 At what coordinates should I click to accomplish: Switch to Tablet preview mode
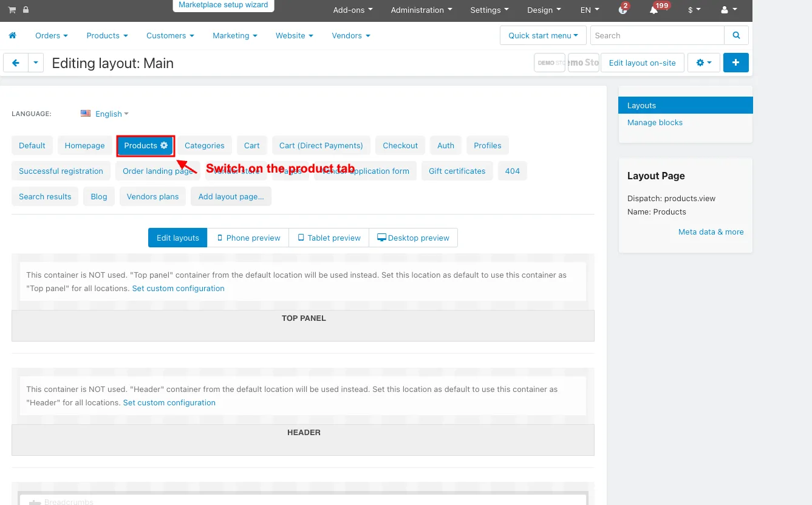pyautogui.click(x=329, y=238)
